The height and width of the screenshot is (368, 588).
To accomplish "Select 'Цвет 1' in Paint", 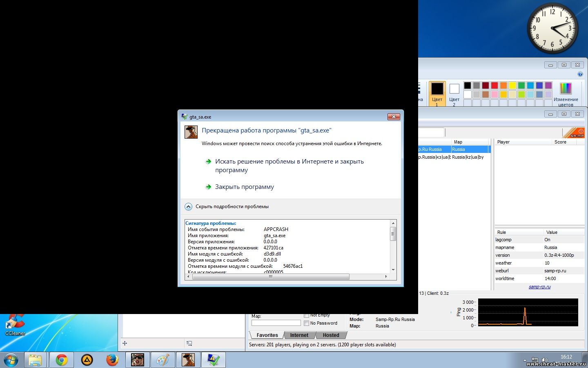I will [x=437, y=94].
